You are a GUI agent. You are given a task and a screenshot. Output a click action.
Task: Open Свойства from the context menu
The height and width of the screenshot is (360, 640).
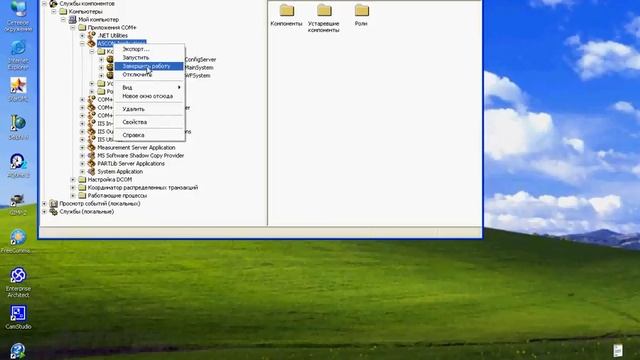point(149,122)
